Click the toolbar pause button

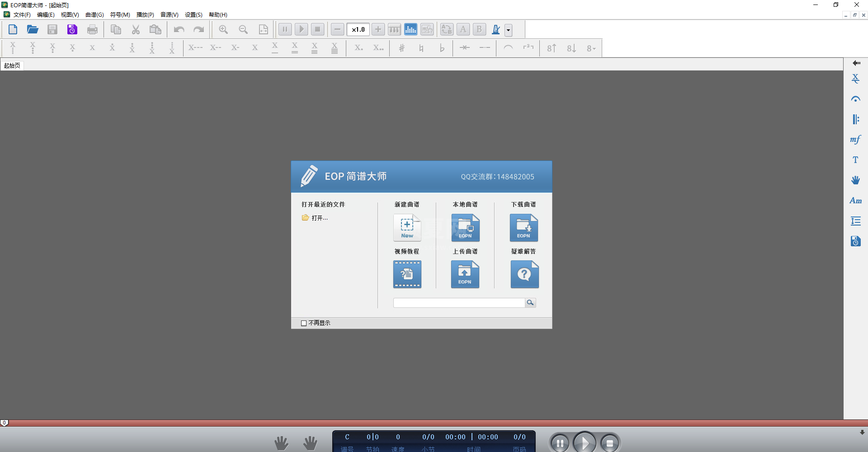(285, 30)
